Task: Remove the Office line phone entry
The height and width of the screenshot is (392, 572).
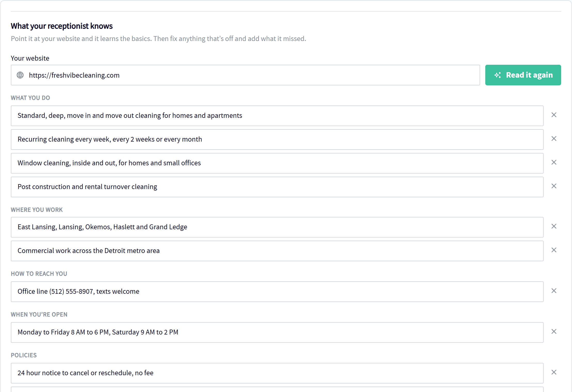Action: tap(554, 291)
